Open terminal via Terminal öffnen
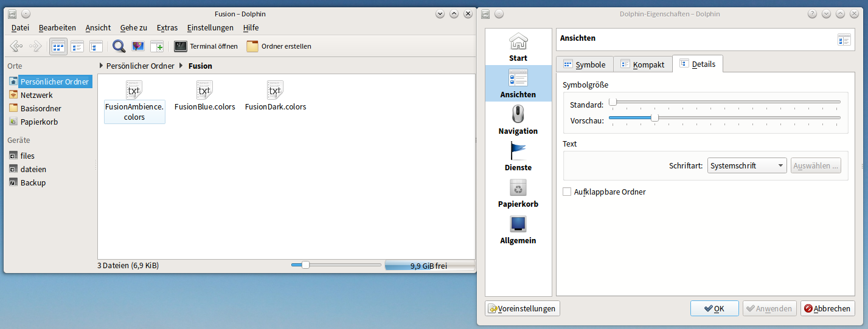 tap(206, 46)
